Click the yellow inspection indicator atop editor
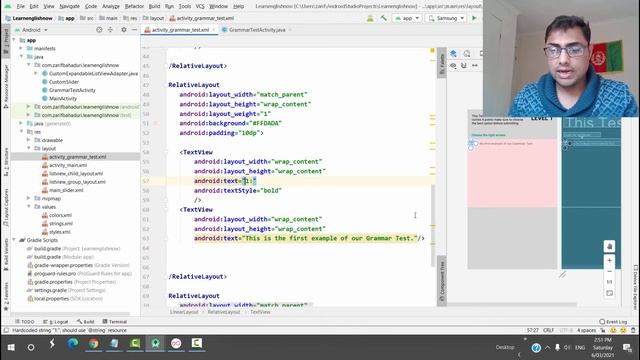Viewport: 640px width, 360px height. (x=432, y=51)
